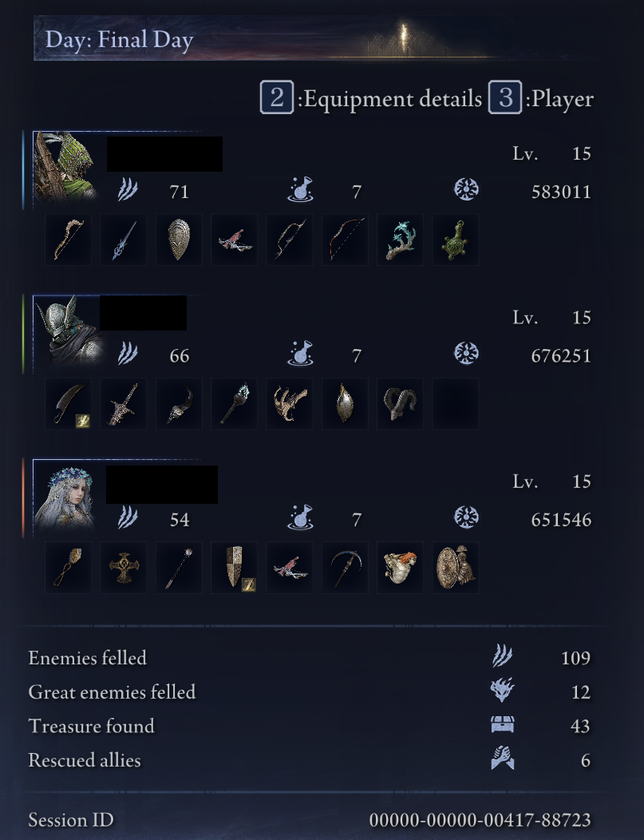
Task: Select the flower-crowned woman portrait
Action: pyautogui.click(x=65, y=495)
